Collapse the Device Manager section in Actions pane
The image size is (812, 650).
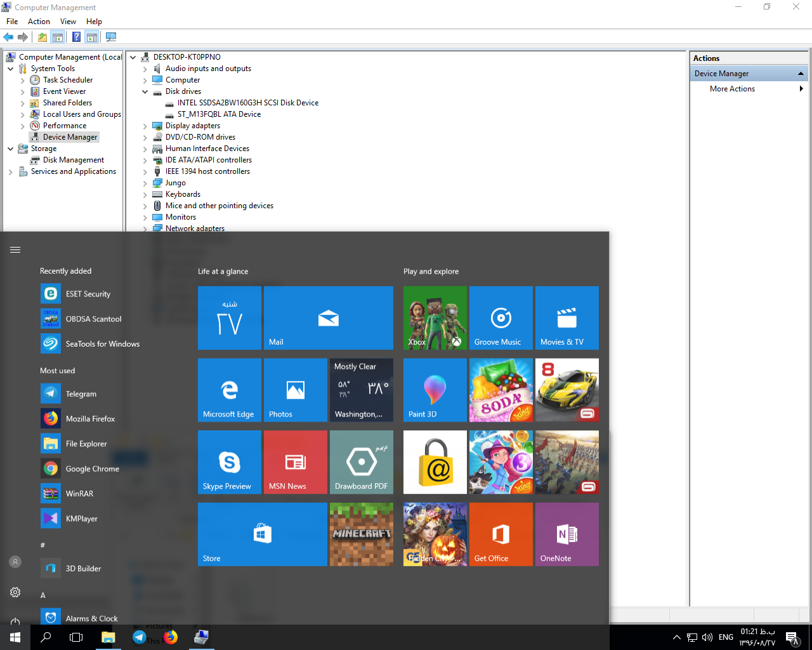pyautogui.click(x=801, y=74)
